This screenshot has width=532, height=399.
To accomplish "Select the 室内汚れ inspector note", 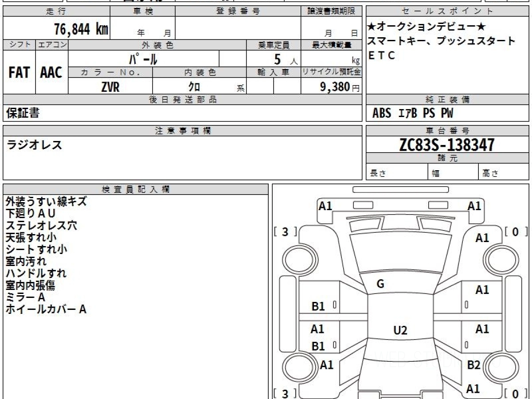I will coord(26,262).
